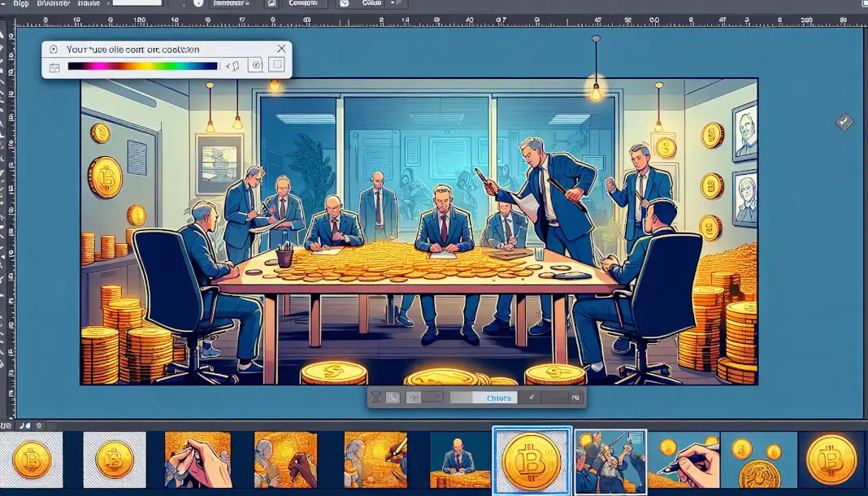868x496 pixels.
Task: Click the white input field in top toolbar
Action: [137, 3]
